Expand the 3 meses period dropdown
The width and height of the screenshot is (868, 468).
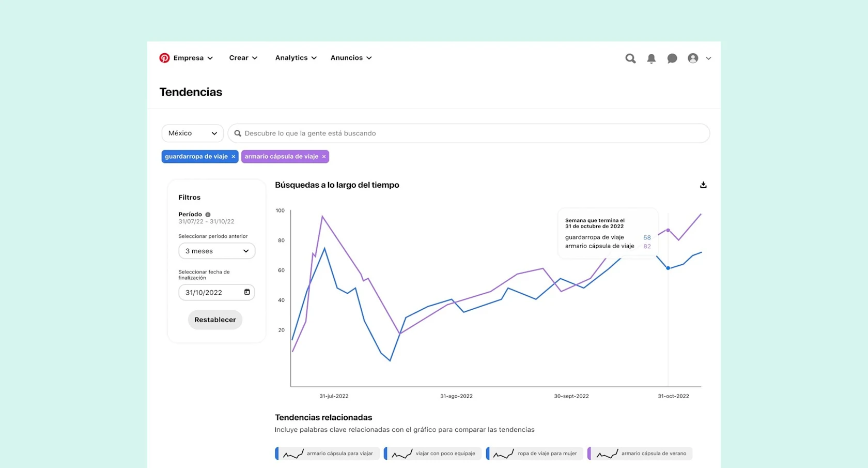[216, 251]
